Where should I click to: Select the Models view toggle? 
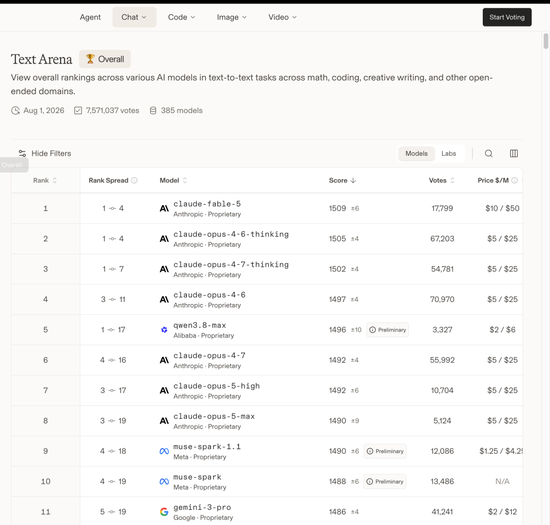coord(416,153)
